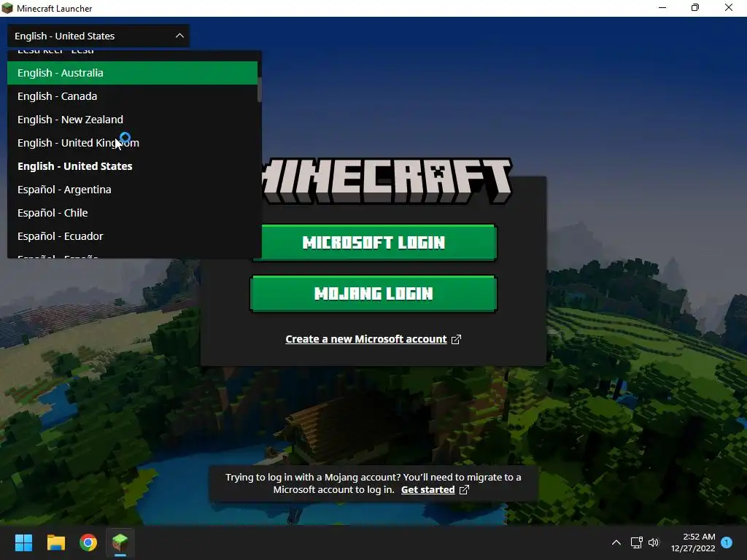This screenshot has height=560, width=747.
Task: Open notification center badge
Action: [x=727, y=542]
